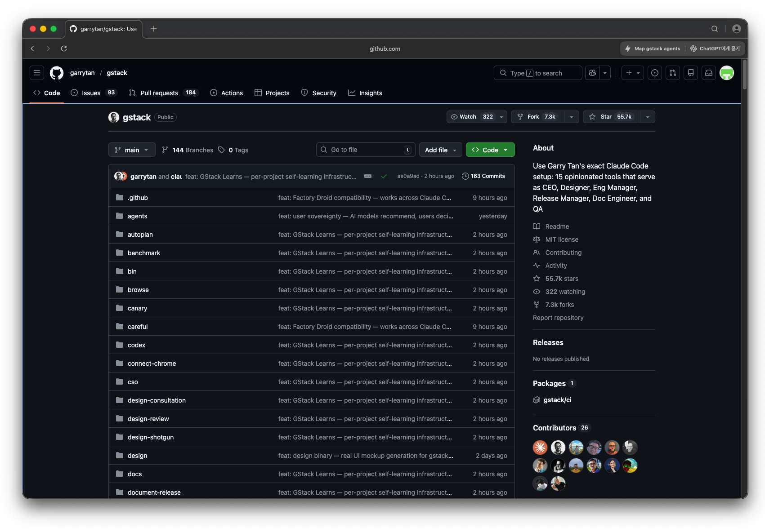Open the benchmark folder

[144, 253]
